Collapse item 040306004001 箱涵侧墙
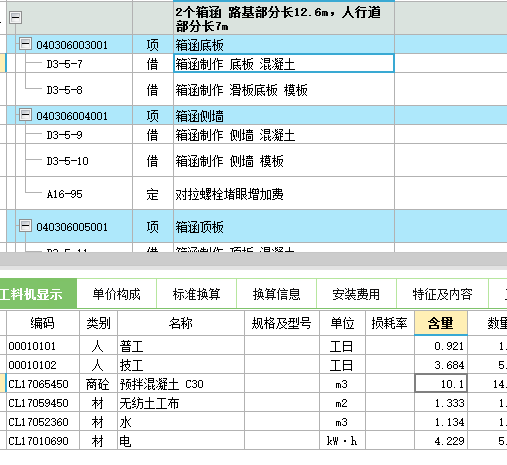Viewport: 507px width, 465px height. [25, 114]
